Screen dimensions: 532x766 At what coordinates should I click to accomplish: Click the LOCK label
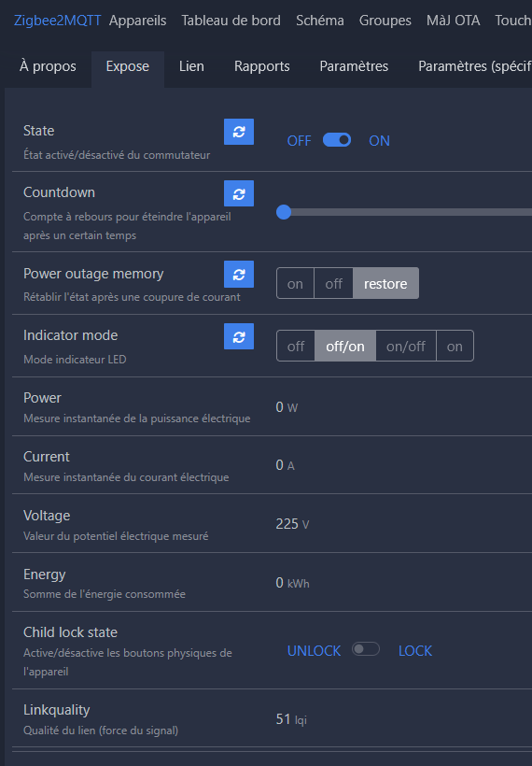[x=415, y=651]
